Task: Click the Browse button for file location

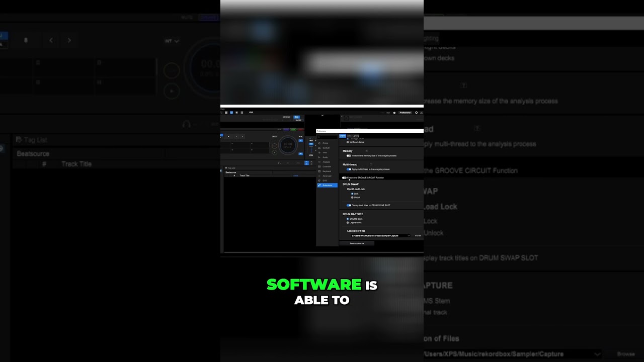Action: (x=418, y=236)
